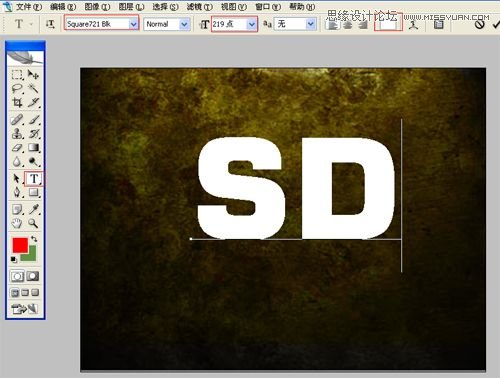Select the Eyedropper tool
Screen dimensions: 500x378
33,209
